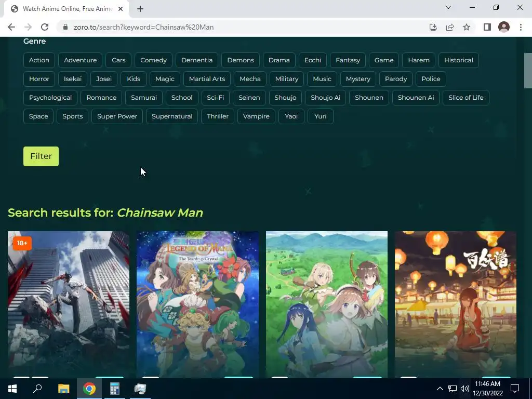Screen dimensions: 532x399
Task: Pick the Psychological genre tag
Action: tap(50, 97)
